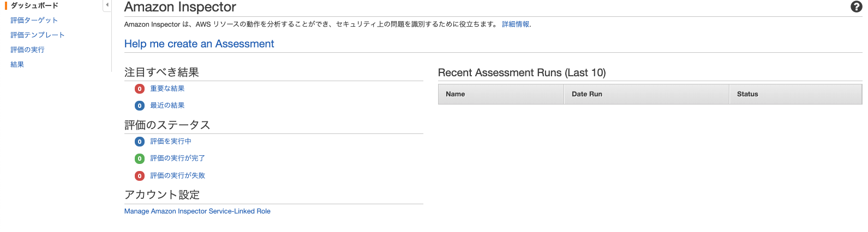Viewport: 868px width, 232px height.
Task: Click the red 0 badge for 評価の実行が失敗
Action: point(140,176)
